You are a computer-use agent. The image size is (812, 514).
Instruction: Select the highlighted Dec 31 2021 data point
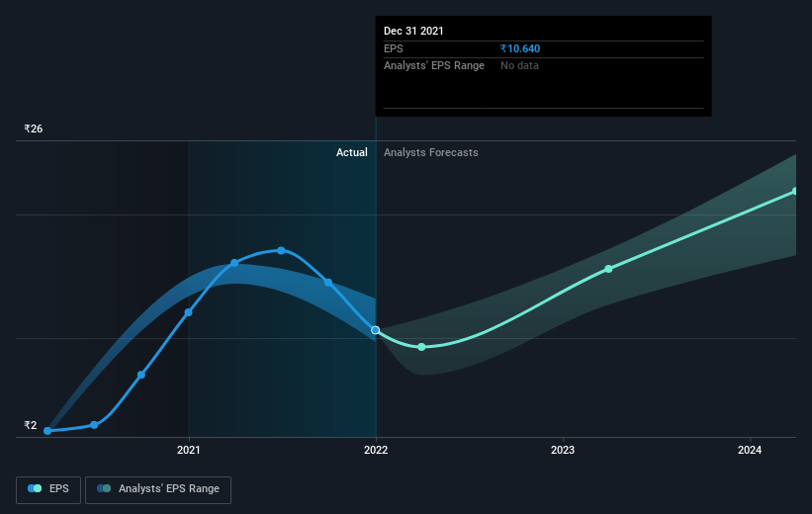[376, 330]
